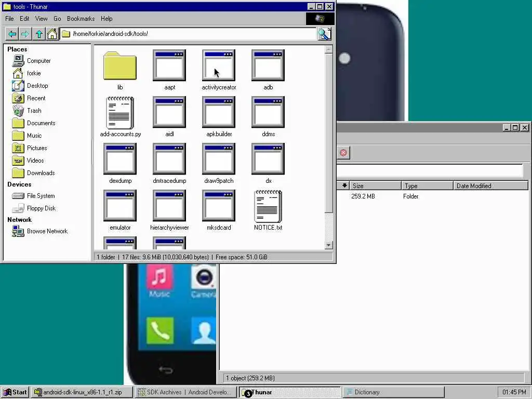Open the File menu
The height and width of the screenshot is (399, 532).
[x=9, y=19]
